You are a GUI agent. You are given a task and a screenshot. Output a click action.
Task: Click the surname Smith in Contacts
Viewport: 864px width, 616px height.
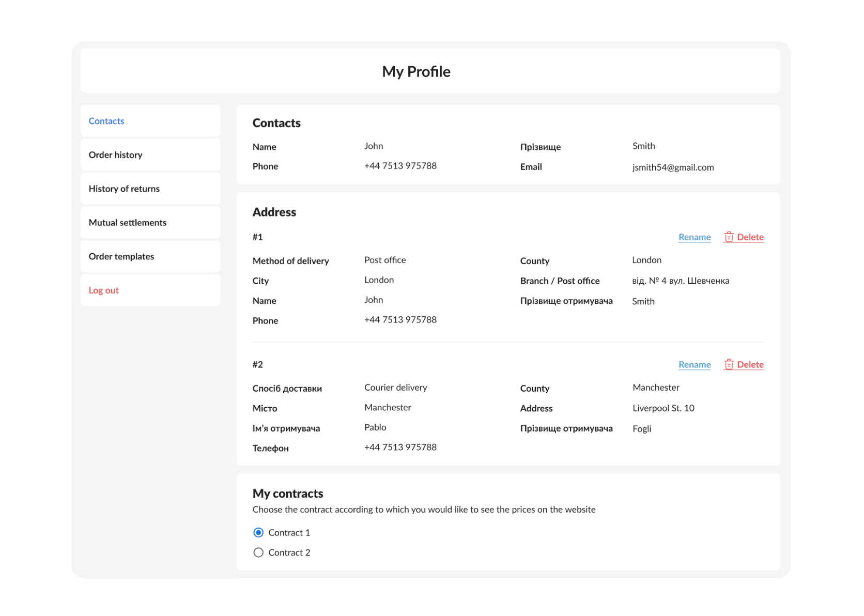(x=643, y=146)
